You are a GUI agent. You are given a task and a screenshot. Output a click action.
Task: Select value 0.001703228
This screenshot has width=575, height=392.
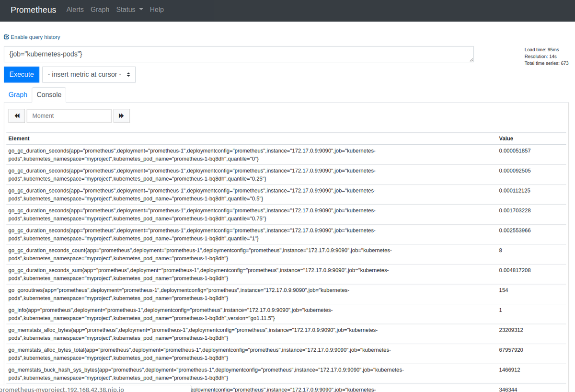pos(515,210)
